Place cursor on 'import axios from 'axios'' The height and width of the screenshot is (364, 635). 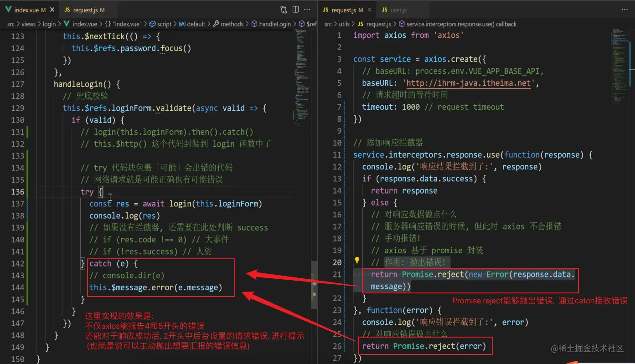click(408, 35)
